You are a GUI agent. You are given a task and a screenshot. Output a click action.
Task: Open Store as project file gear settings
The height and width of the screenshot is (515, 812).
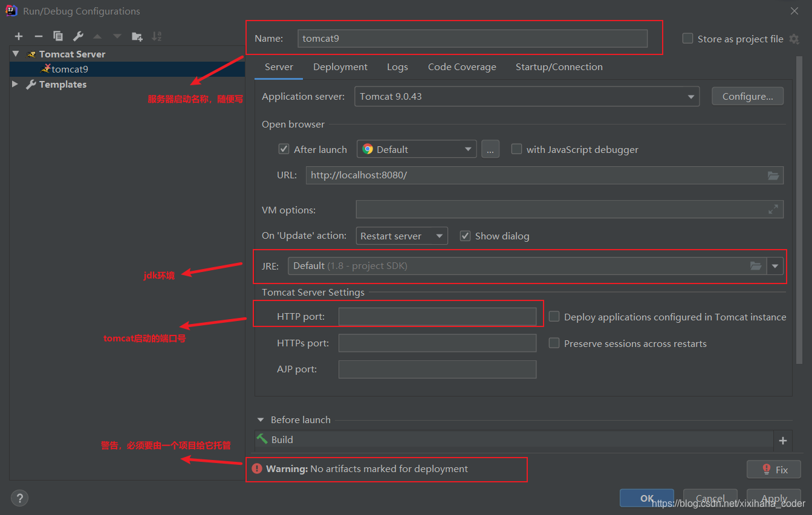pos(794,39)
